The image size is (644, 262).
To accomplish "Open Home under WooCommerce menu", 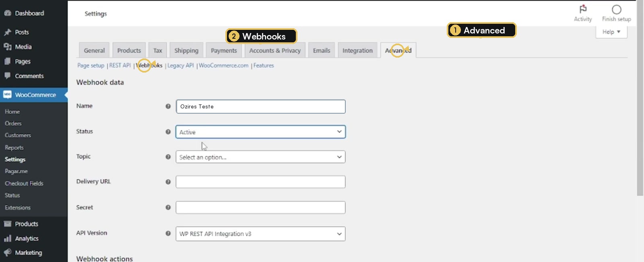I will [x=12, y=112].
